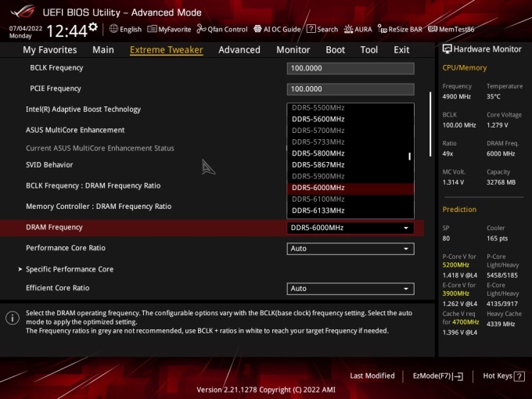532x399 pixels.
Task: Open Advanced tab
Action: pos(239,50)
